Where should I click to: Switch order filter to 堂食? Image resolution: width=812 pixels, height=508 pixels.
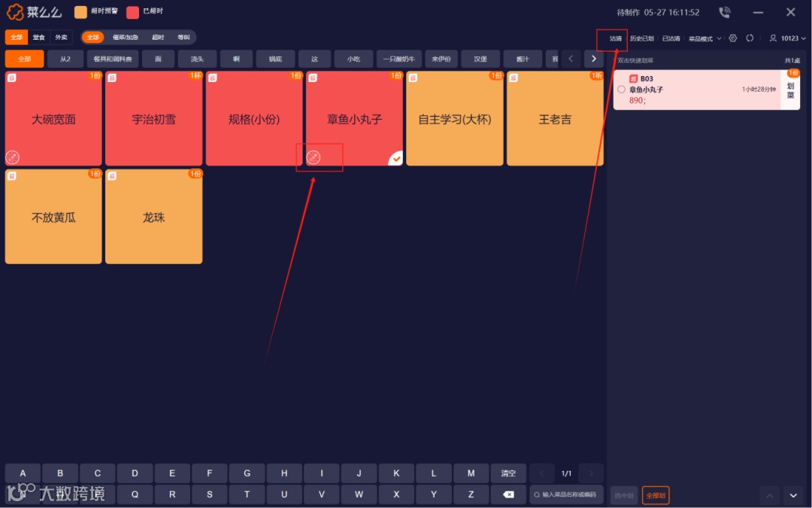39,38
